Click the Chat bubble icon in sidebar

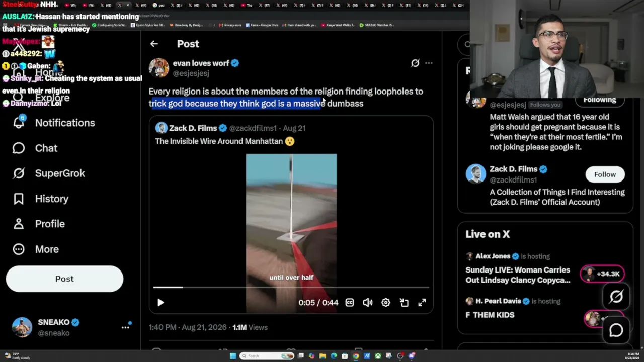click(19, 148)
